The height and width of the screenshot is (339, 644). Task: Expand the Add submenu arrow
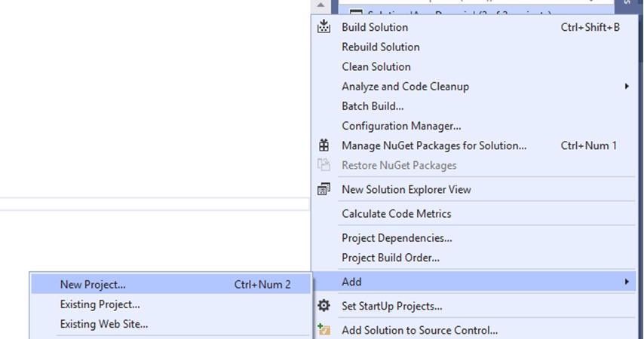click(x=626, y=282)
